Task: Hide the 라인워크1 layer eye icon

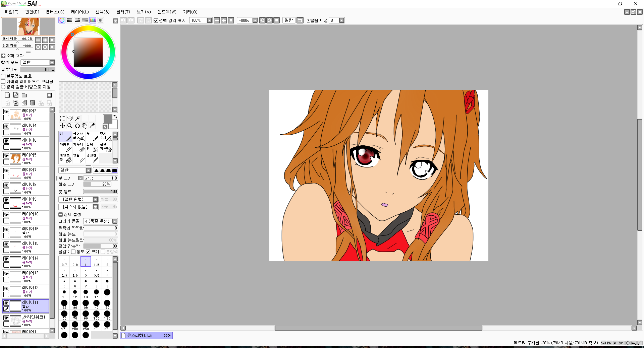Action: pyautogui.click(x=6, y=318)
